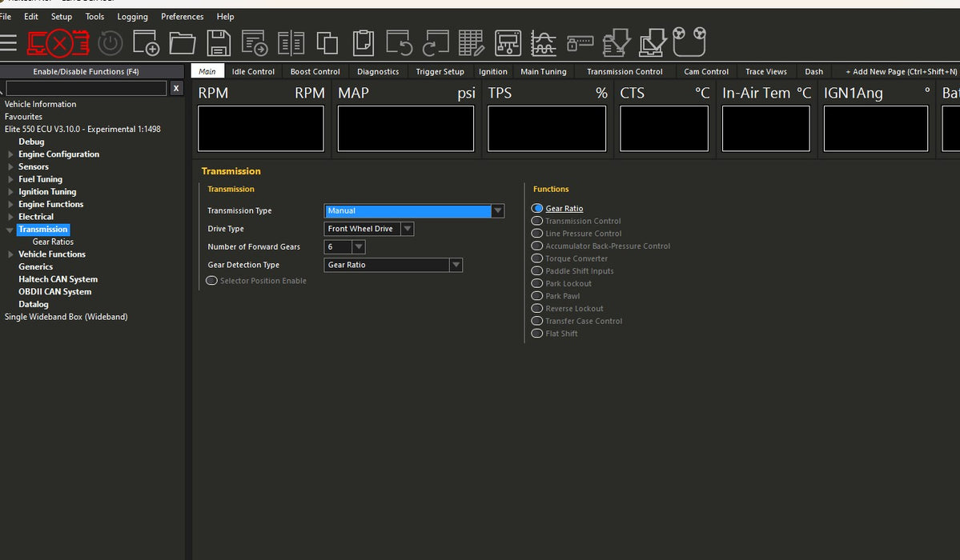960x560 pixels.
Task: Open the Transmission Type dropdown
Action: click(x=497, y=211)
